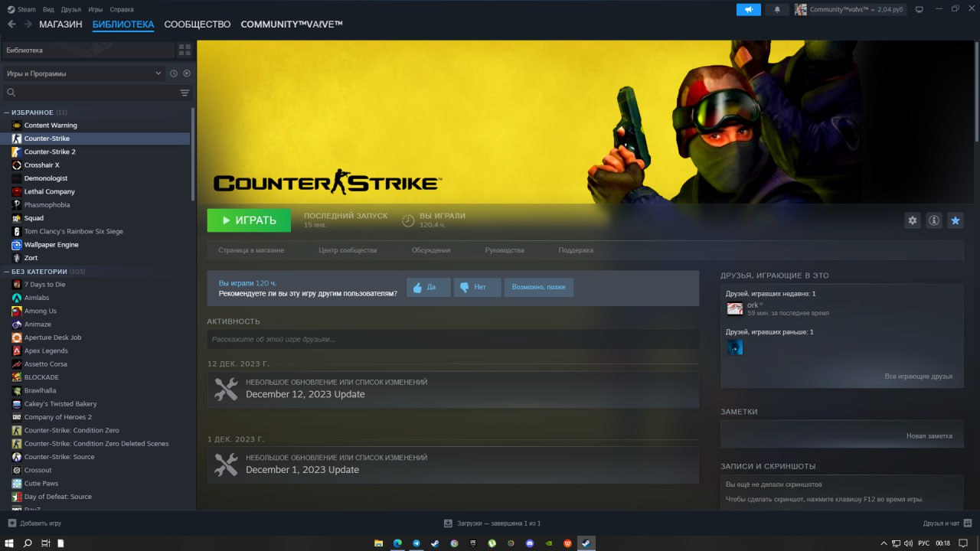Click the thumbs-up Да recommend button
The height and width of the screenshot is (551, 980).
[x=428, y=287]
